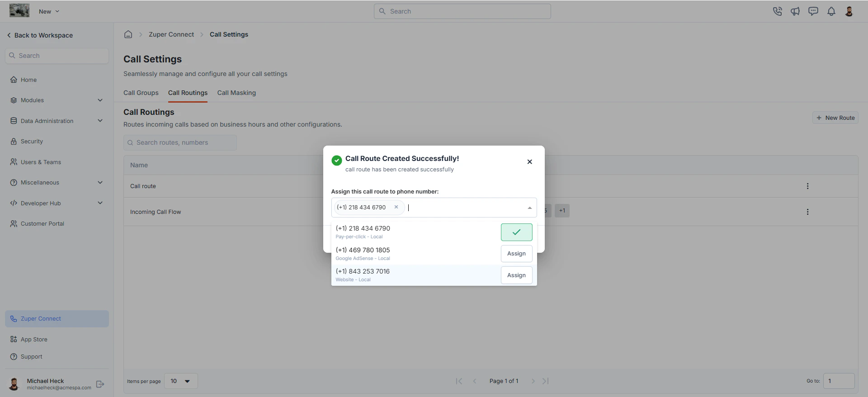Image resolution: width=868 pixels, height=397 pixels.
Task: Click the logout icon beside Michael Heck
Action: 100,384
